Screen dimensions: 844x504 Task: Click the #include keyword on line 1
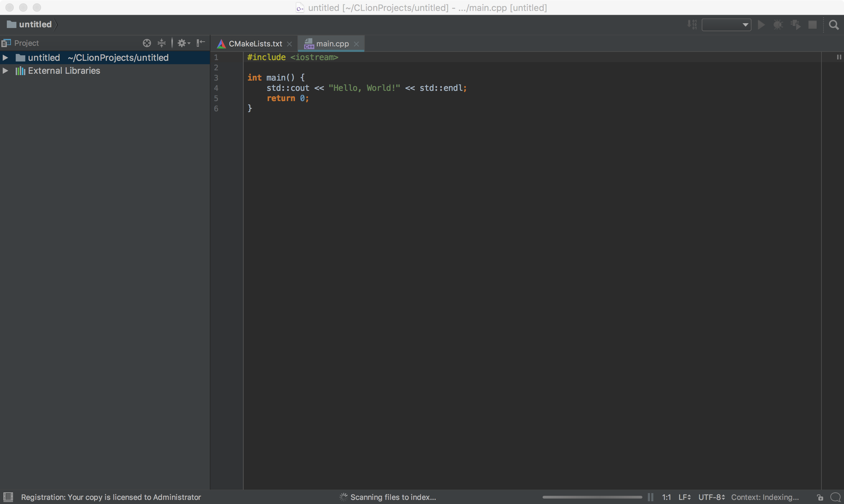(x=267, y=57)
